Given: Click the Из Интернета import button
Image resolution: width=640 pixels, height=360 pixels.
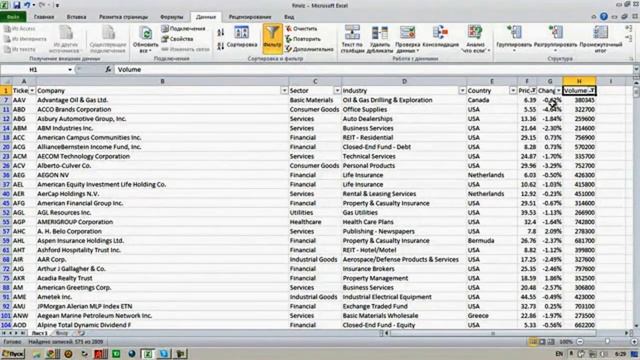Looking at the screenshot, I should pos(25,39).
